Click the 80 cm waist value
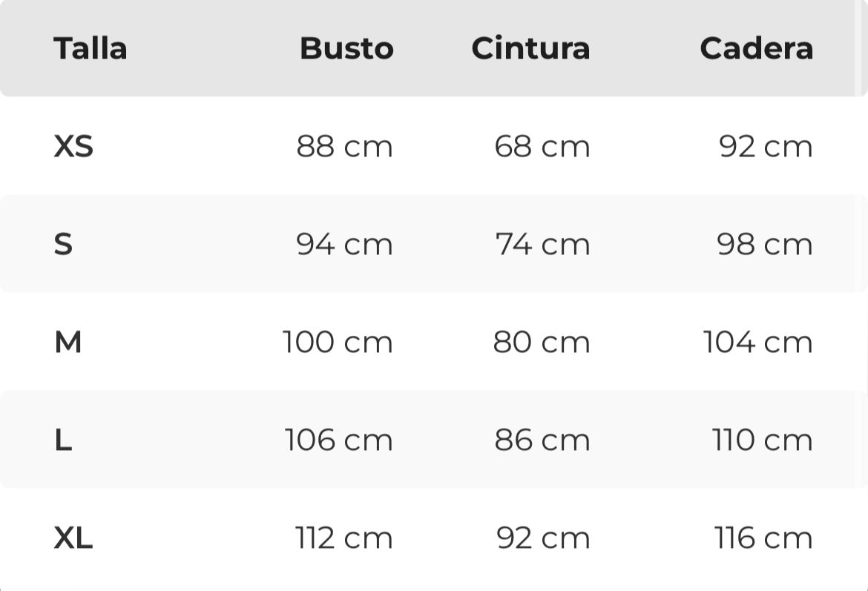Screen dimensions: 868x591 (542, 342)
